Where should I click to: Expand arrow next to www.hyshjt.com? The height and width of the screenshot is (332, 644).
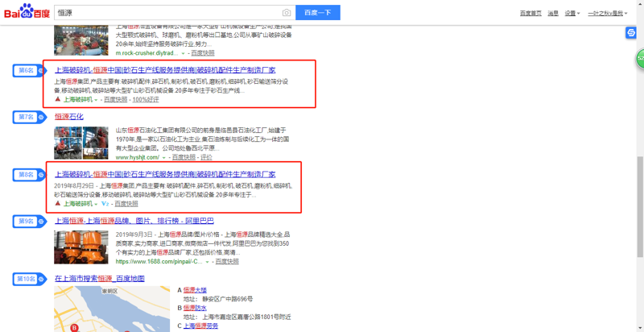164,157
